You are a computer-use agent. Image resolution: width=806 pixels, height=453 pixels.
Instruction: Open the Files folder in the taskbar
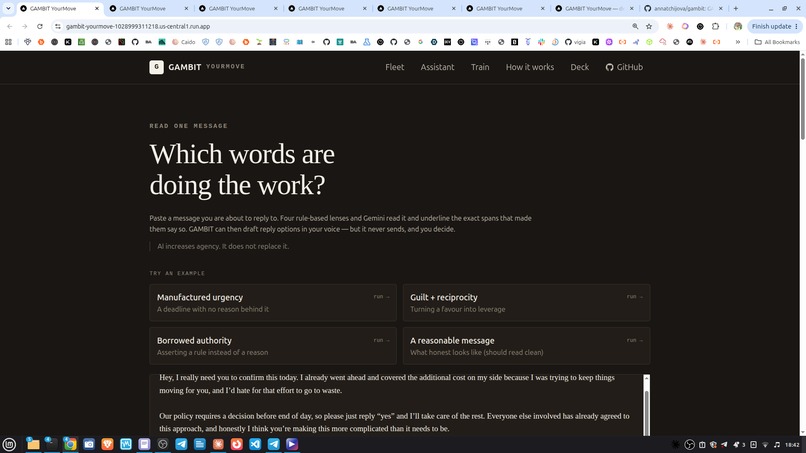click(33, 444)
